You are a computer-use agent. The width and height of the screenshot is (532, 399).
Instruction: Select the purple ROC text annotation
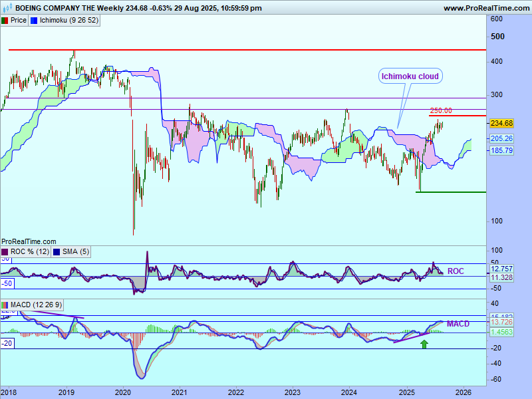(456, 271)
